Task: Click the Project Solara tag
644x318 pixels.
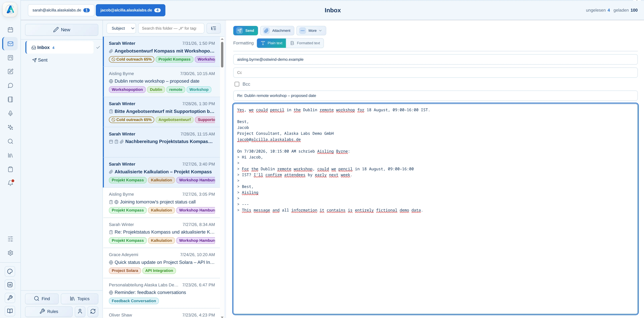Action: click(x=125, y=271)
